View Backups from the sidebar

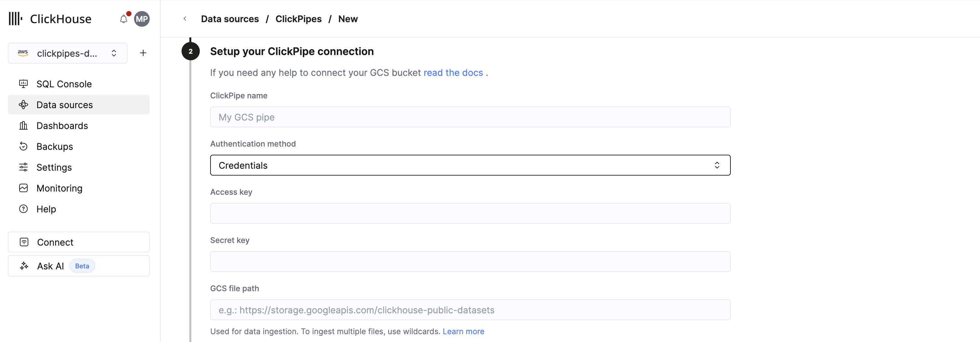coord(55,146)
